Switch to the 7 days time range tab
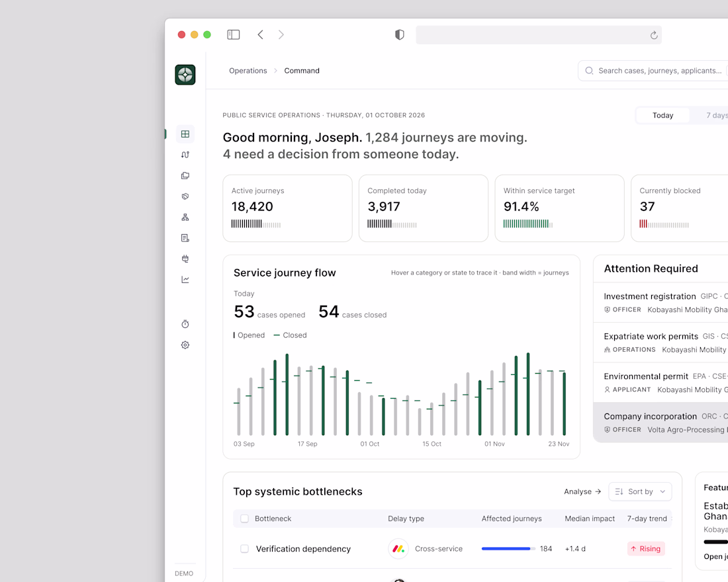 point(716,115)
